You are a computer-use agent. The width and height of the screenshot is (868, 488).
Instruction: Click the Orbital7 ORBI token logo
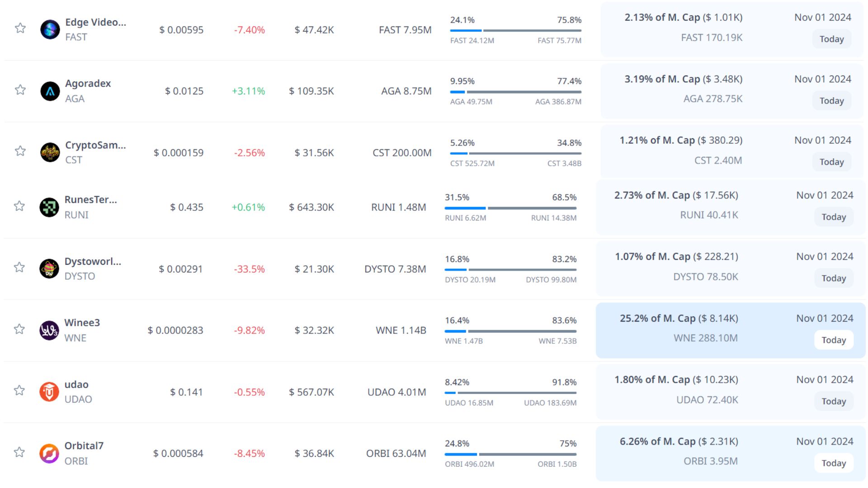point(49,453)
